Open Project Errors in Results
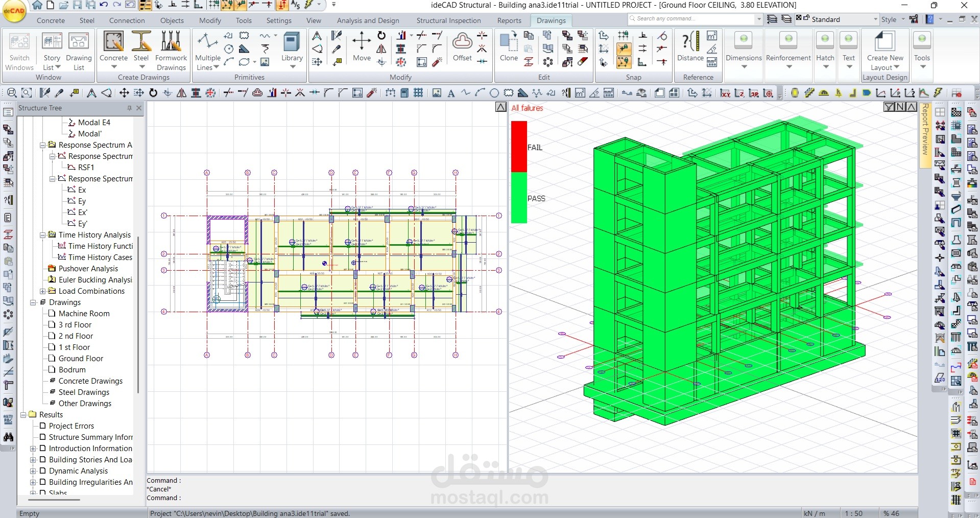This screenshot has width=980, height=518. pyautogui.click(x=71, y=426)
